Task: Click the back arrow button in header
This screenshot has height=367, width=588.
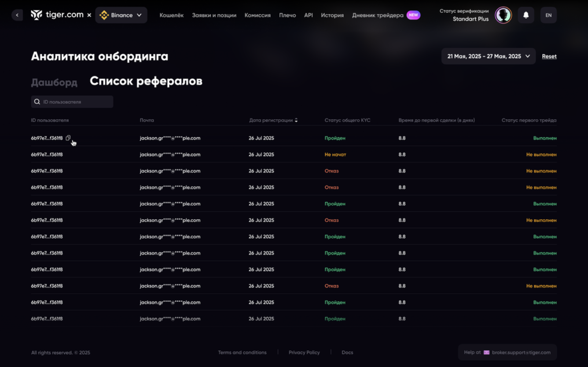Action: pyautogui.click(x=17, y=15)
